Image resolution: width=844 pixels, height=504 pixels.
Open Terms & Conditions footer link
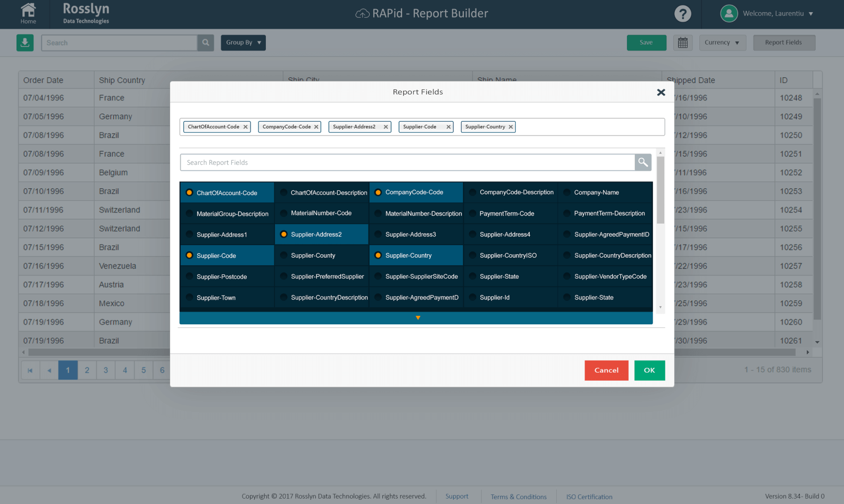pos(519,497)
